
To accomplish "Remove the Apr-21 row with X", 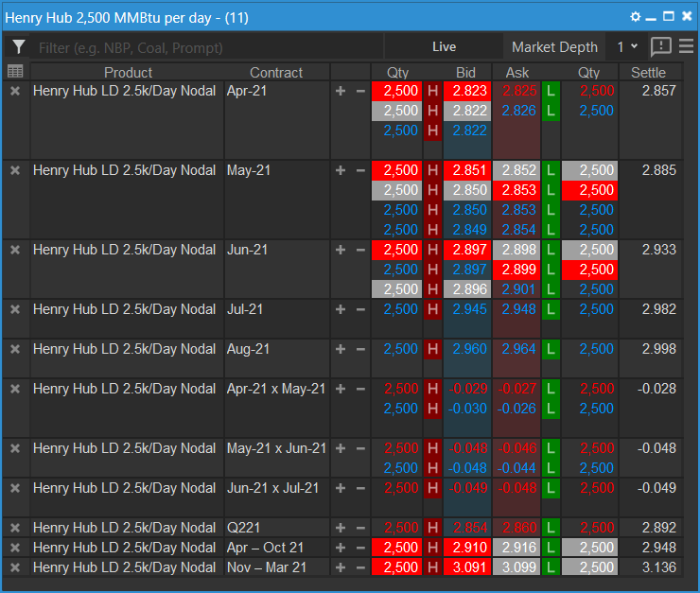I will coord(15,91).
